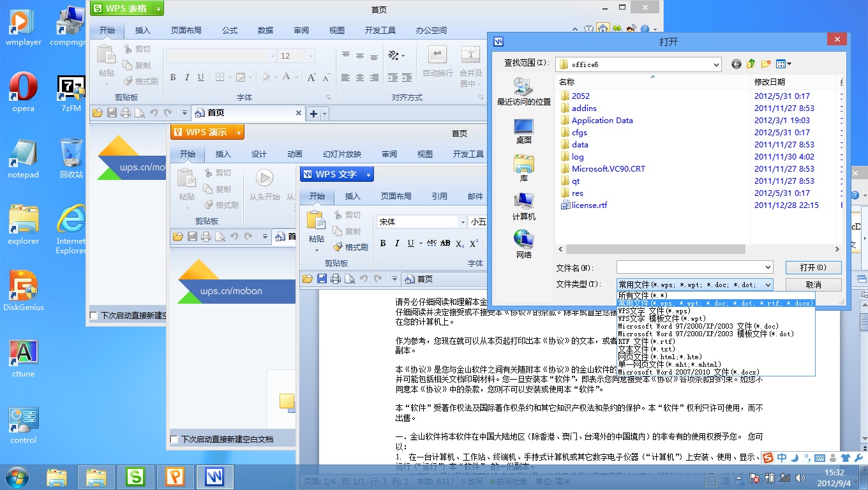Open the WPS 表格 application menu arrow
The height and width of the screenshot is (490, 868).
[158, 8]
